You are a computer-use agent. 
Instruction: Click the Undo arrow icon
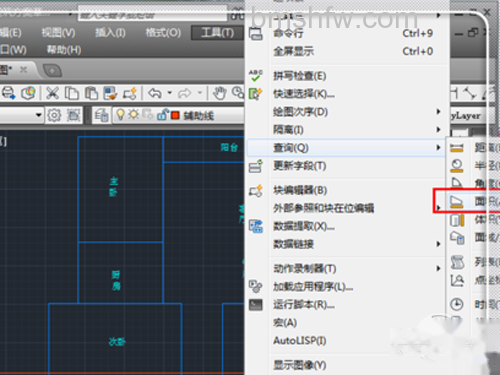tap(155, 93)
